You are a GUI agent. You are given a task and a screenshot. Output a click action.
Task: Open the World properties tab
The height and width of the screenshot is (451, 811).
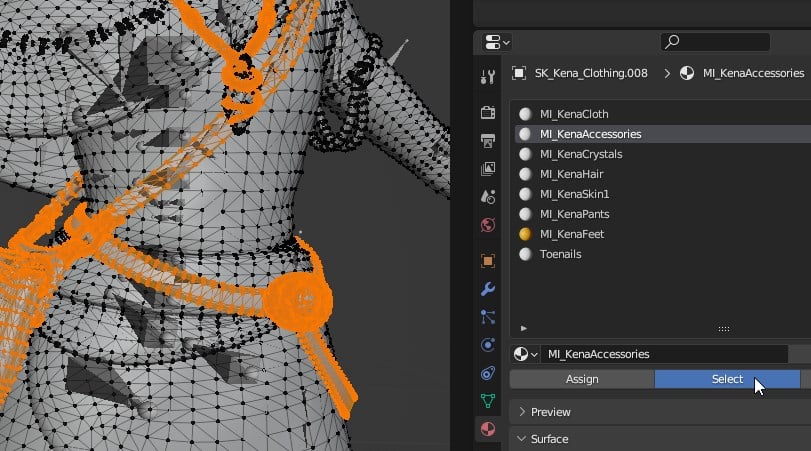(488, 225)
